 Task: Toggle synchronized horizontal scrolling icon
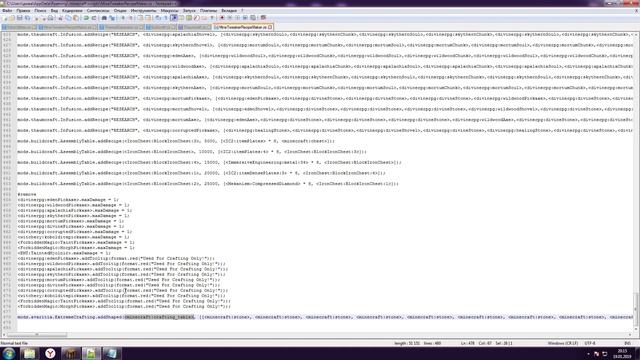(148, 18)
